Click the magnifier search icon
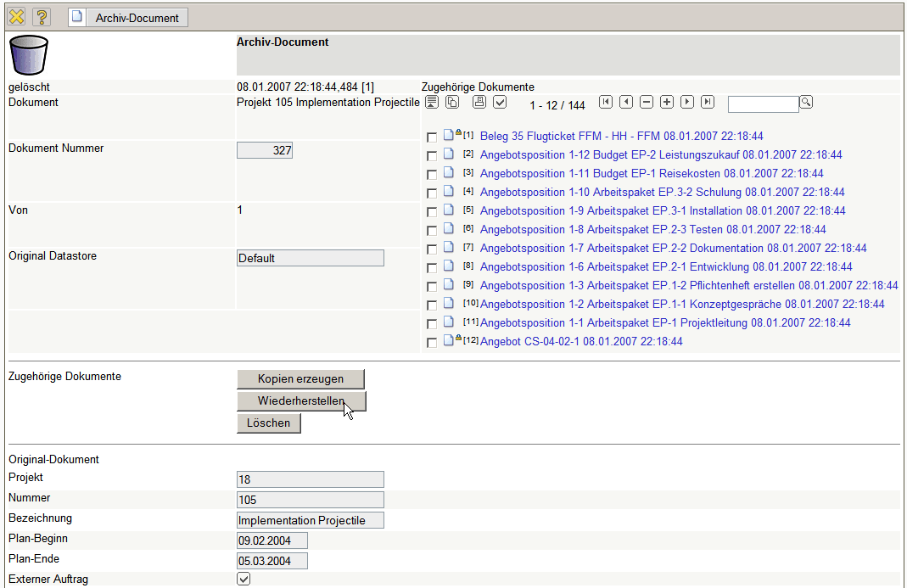Viewport: 907px width, 588px height. (806, 102)
